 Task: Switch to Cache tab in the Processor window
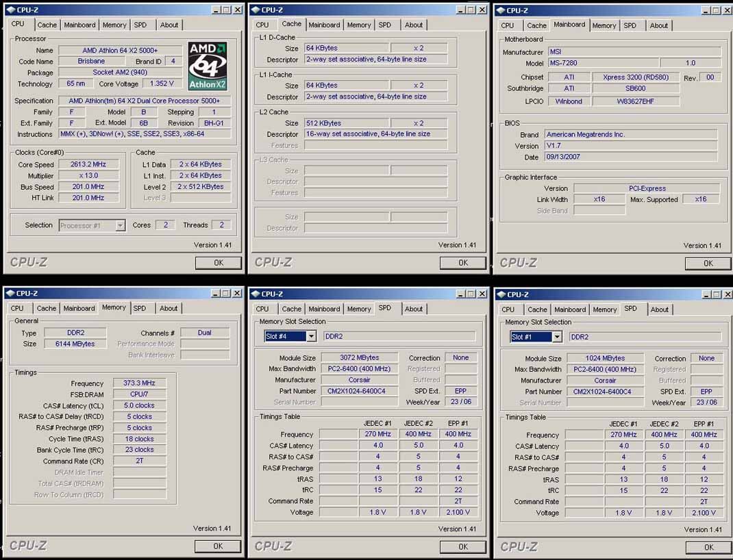47,25
